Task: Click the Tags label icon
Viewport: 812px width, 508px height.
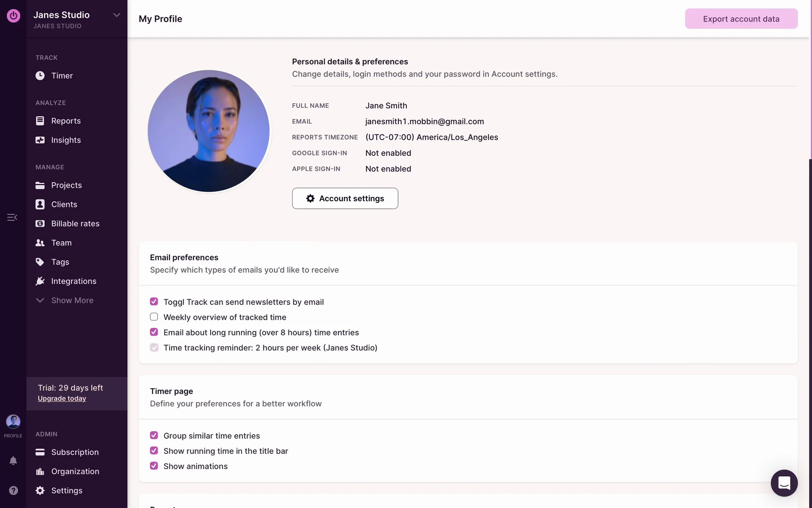Action: pyautogui.click(x=40, y=262)
